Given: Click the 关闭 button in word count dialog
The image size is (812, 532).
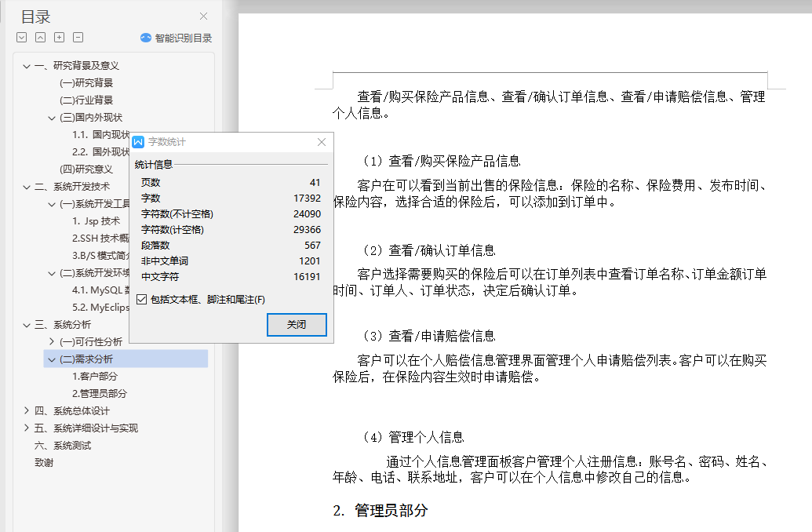Looking at the screenshot, I should click(297, 324).
